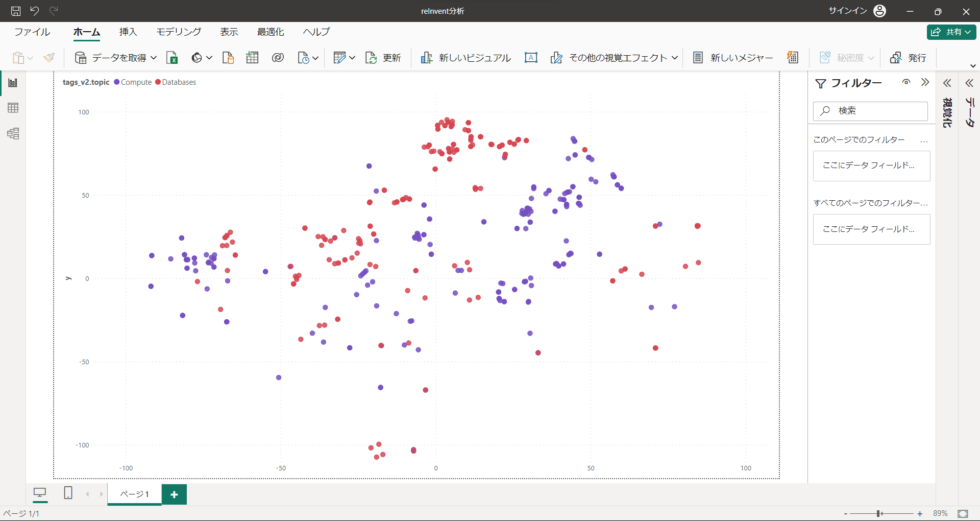980x521 pixels.
Task: Click the Save icon in title bar
Action: [x=16, y=11]
